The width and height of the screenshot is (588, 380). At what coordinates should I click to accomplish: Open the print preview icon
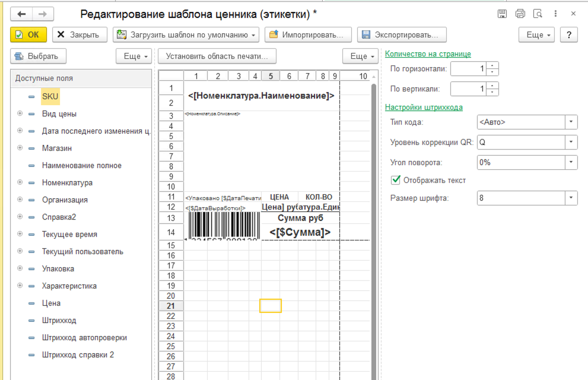click(x=538, y=14)
